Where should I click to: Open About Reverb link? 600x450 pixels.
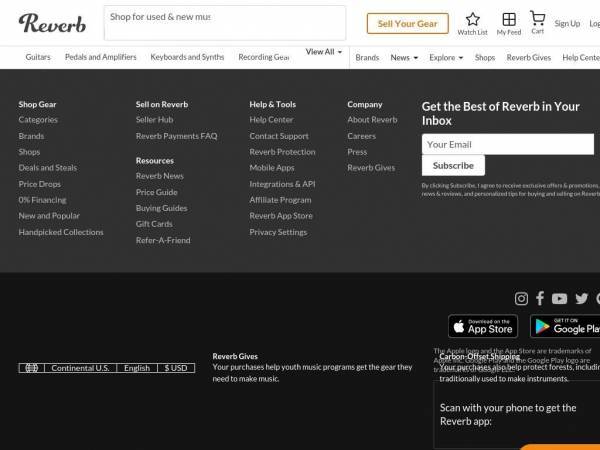[x=372, y=120]
